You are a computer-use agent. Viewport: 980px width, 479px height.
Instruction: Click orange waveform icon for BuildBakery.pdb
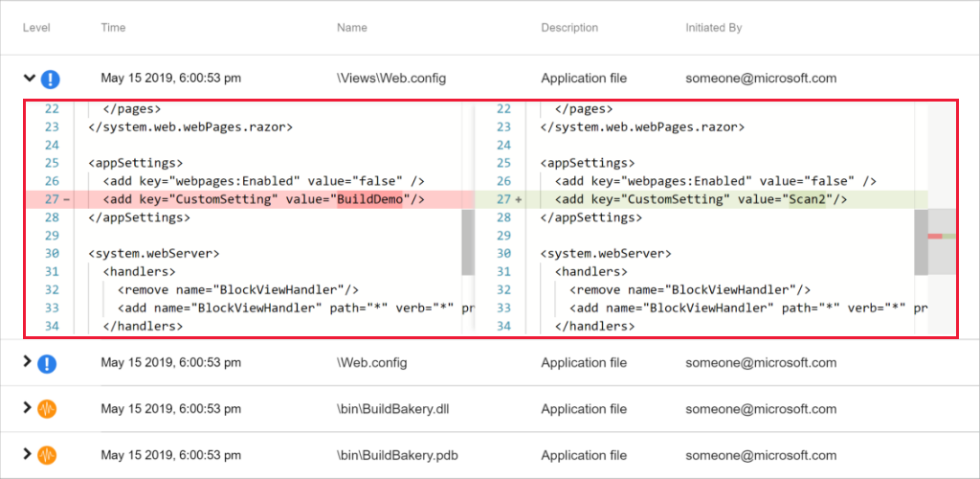[x=48, y=455]
